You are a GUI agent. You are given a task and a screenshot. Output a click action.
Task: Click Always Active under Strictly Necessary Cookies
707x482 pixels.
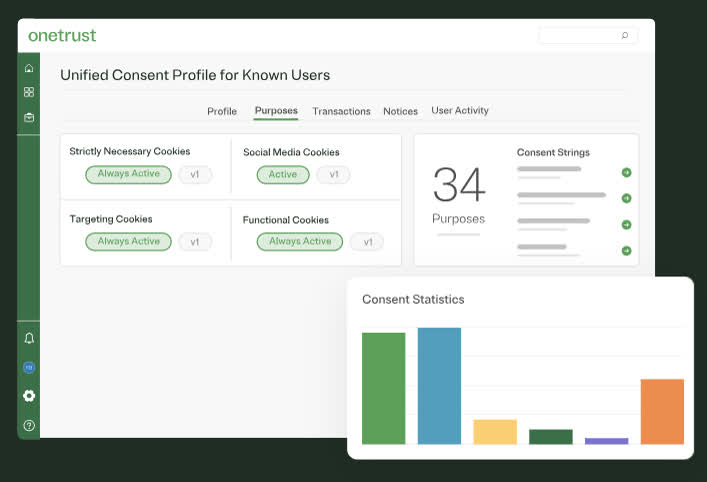pyautogui.click(x=129, y=174)
